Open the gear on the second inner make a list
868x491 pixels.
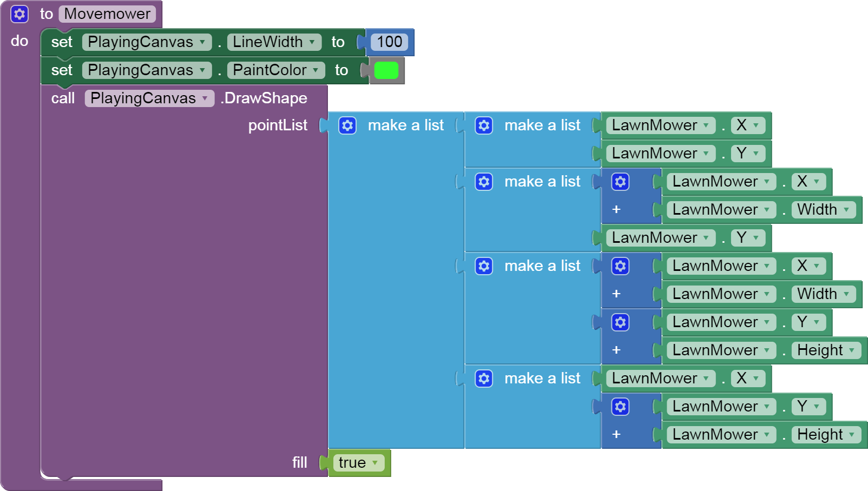coord(484,182)
